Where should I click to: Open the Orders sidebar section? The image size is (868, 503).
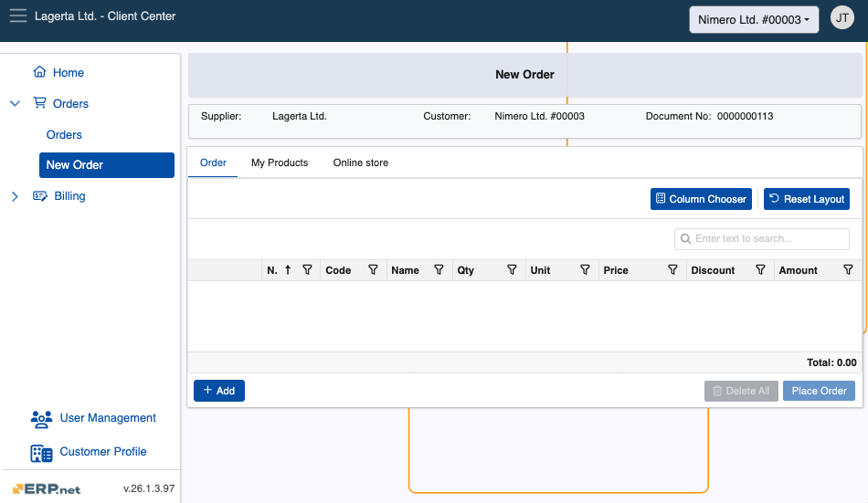click(71, 103)
